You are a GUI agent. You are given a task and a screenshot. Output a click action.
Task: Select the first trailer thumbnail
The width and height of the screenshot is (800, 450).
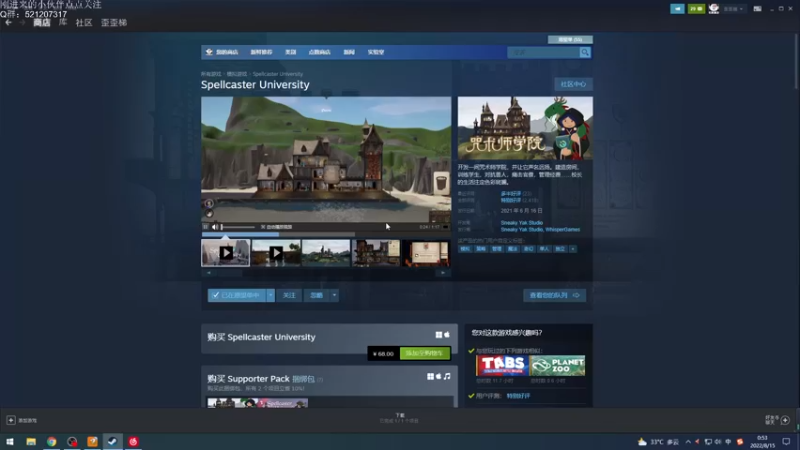pyautogui.click(x=226, y=253)
